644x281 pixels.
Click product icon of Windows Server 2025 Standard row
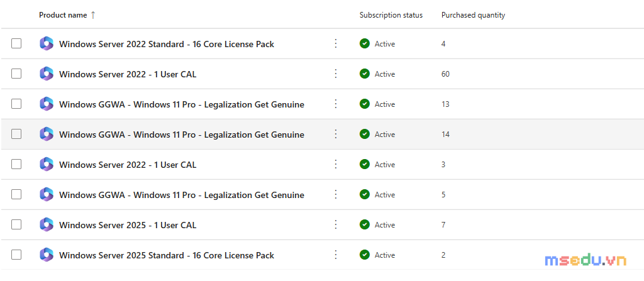tap(47, 255)
